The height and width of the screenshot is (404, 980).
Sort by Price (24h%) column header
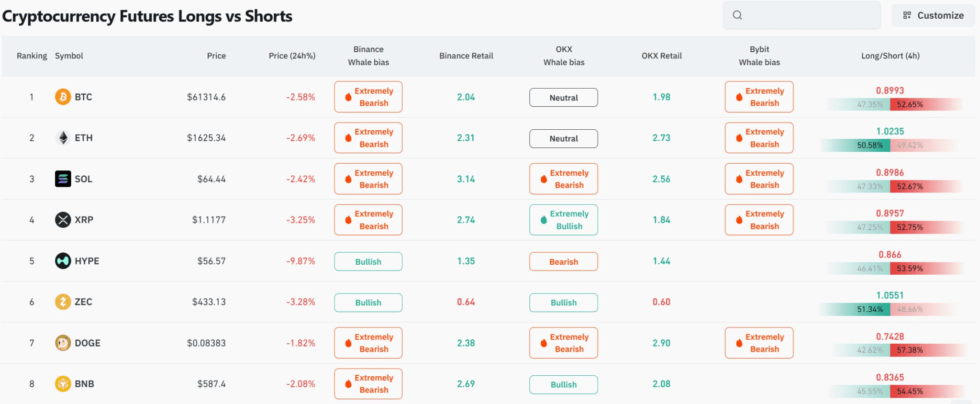292,56
